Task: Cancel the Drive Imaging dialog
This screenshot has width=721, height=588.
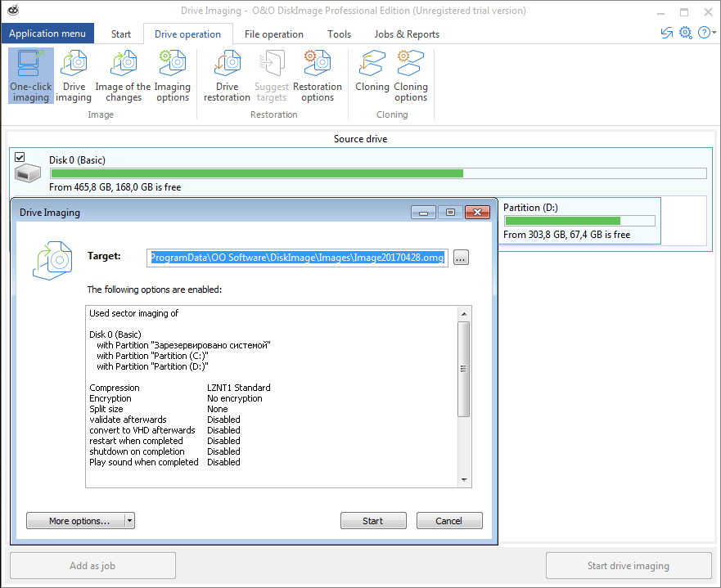Action: 449,521
